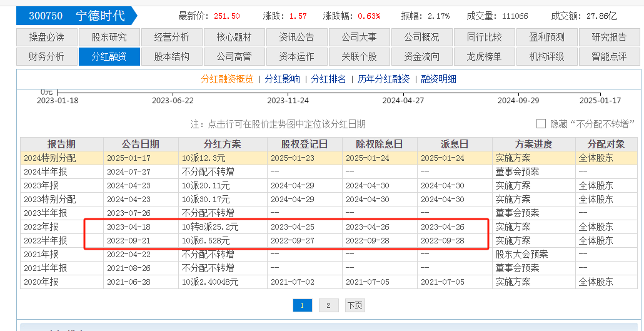Click the 方案进度 column header
The height and width of the screenshot is (331, 644).
coord(533,145)
